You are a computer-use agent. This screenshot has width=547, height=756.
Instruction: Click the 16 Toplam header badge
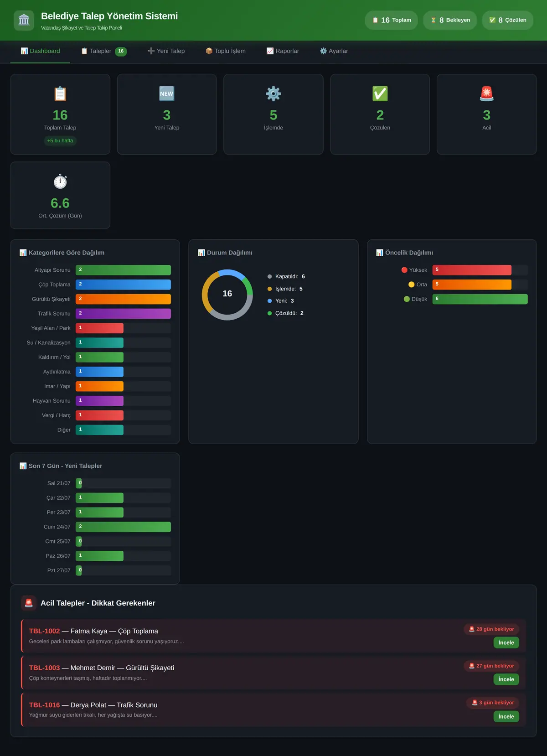[x=392, y=20]
